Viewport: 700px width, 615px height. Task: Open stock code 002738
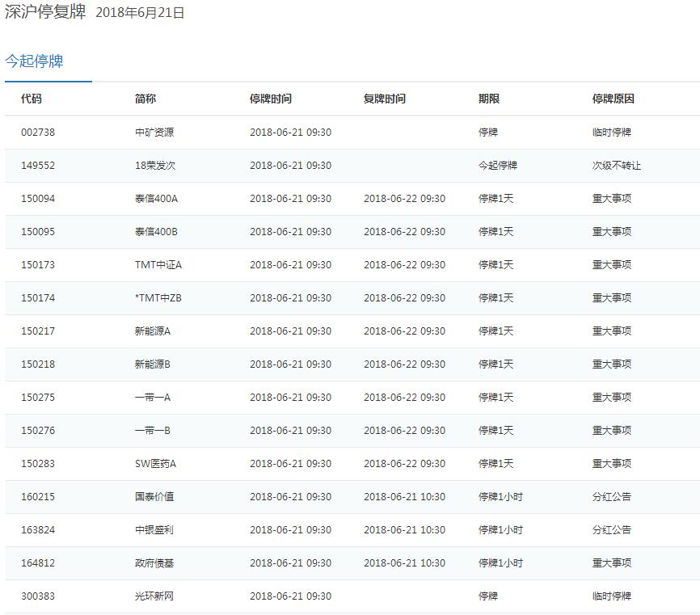tap(38, 133)
